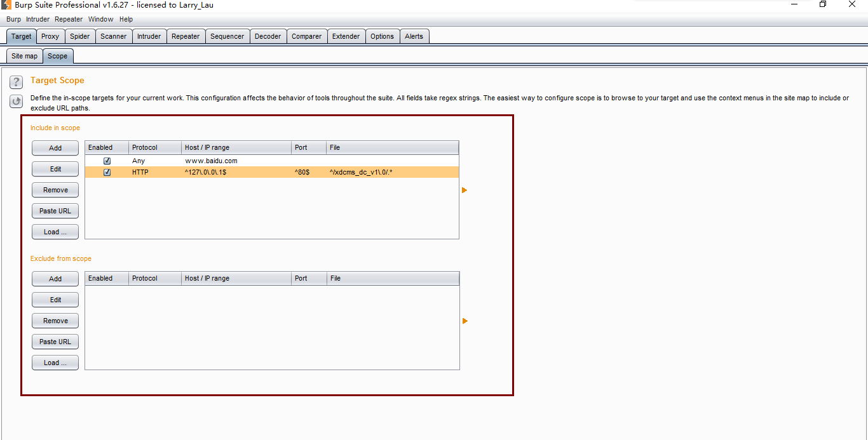Viewport: 868px width, 440px height.
Task: Click the Exclude table Protocol column header
Action: tap(155, 278)
